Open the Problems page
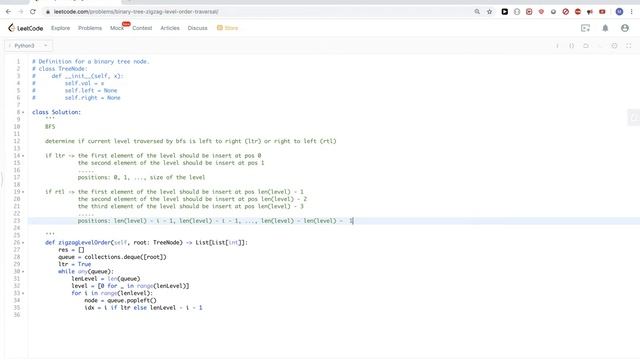640x360 pixels. click(90, 28)
